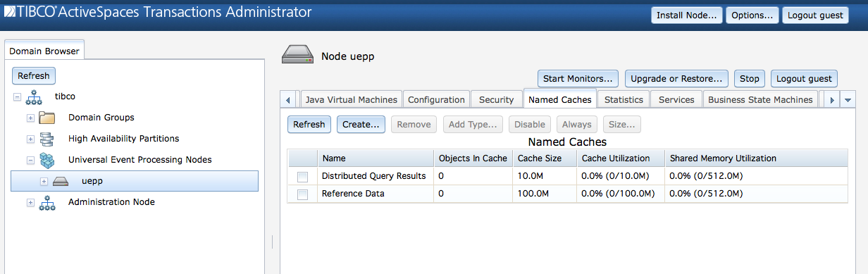Screen dimensions: 868x274
Task: Click the Domain Groups folder icon
Action: [47, 118]
